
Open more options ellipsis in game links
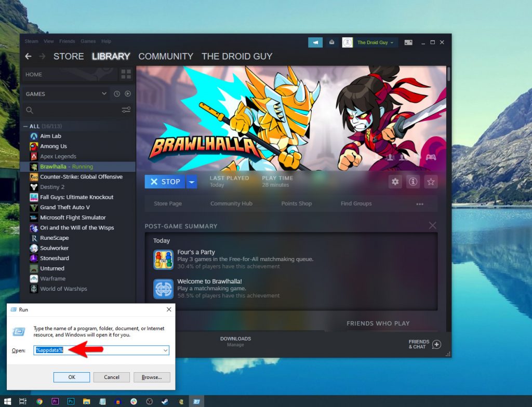[x=420, y=204]
